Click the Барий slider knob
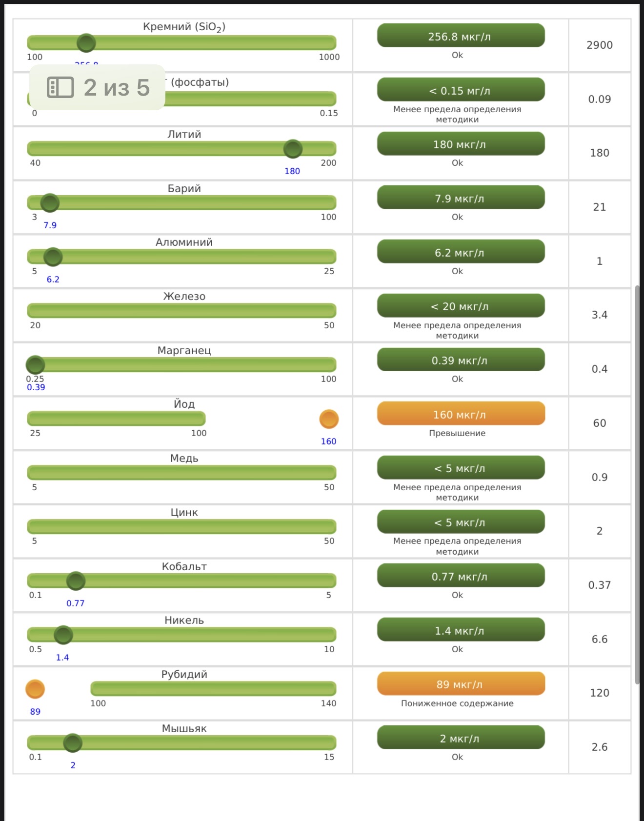Viewport: 644px width, 821px height. coord(50,203)
